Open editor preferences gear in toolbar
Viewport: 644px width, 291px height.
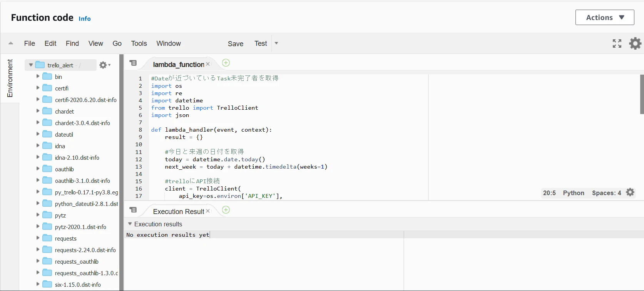pos(635,43)
